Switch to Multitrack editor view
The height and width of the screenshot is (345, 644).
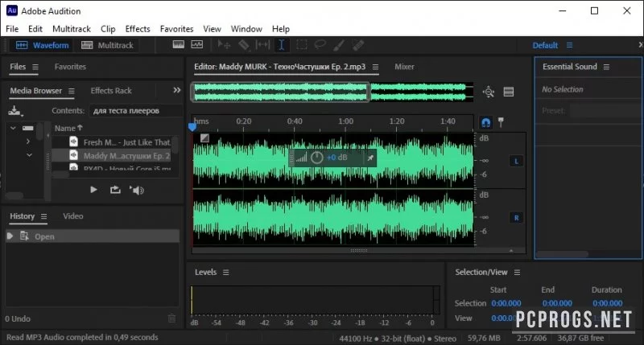(x=107, y=45)
